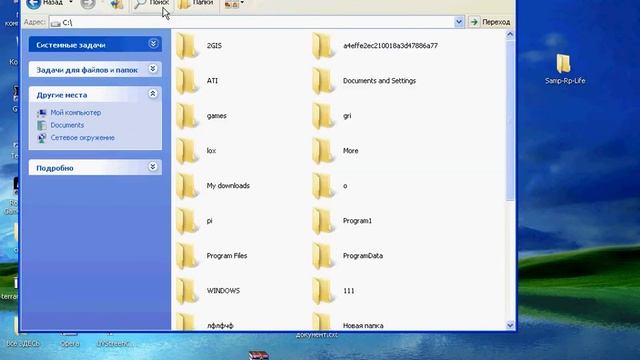
Task: Click the Forward arrow toolbar button
Action: [x=87, y=4]
